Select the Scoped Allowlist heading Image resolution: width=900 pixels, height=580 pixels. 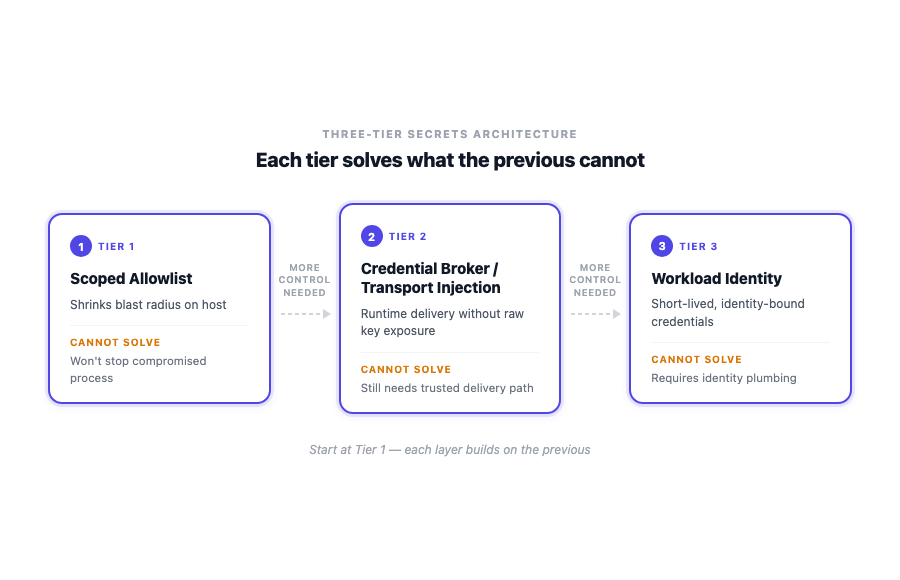131,279
